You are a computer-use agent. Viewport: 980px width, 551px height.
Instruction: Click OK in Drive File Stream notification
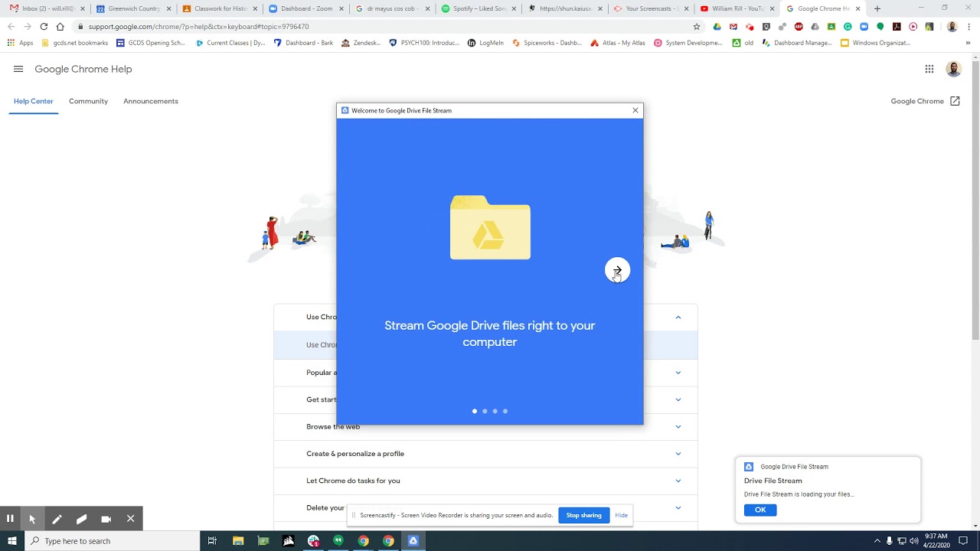760,510
